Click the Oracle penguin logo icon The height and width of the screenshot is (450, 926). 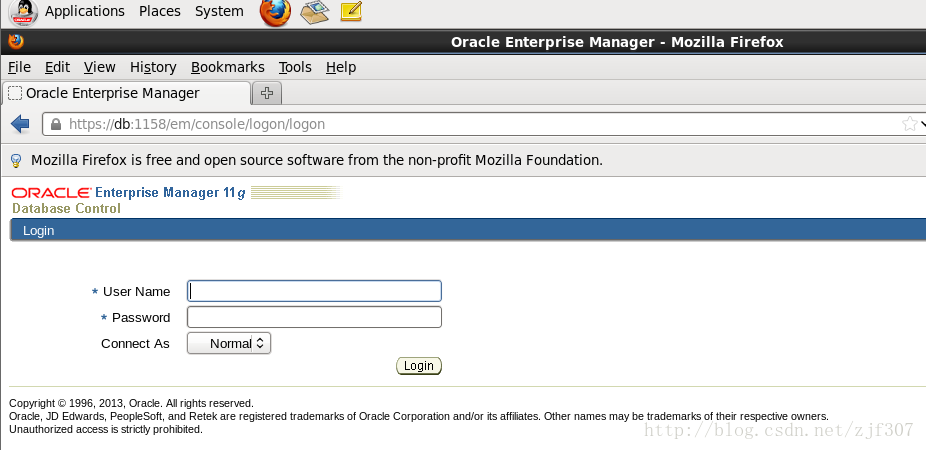[x=24, y=12]
